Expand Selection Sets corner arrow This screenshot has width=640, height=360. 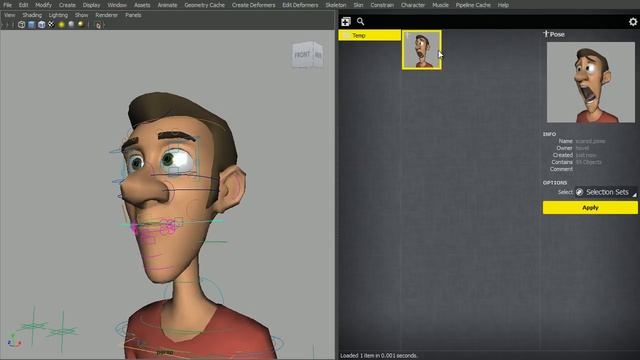tap(634, 195)
